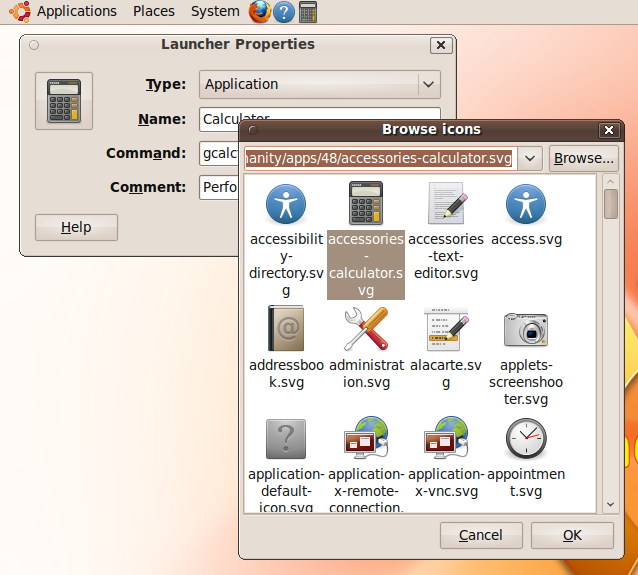Click the Command field with gcalc
The image size is (638, 575).
tap(219, 153)
